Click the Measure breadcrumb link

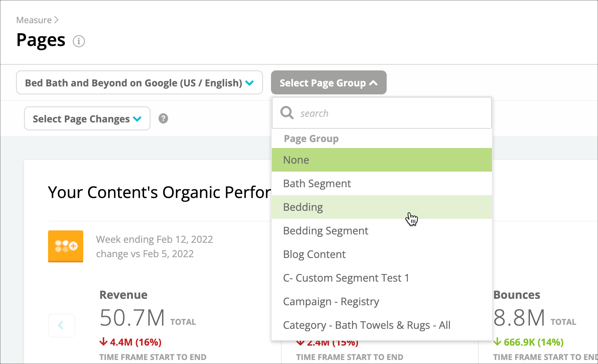(x=34, y=20)
